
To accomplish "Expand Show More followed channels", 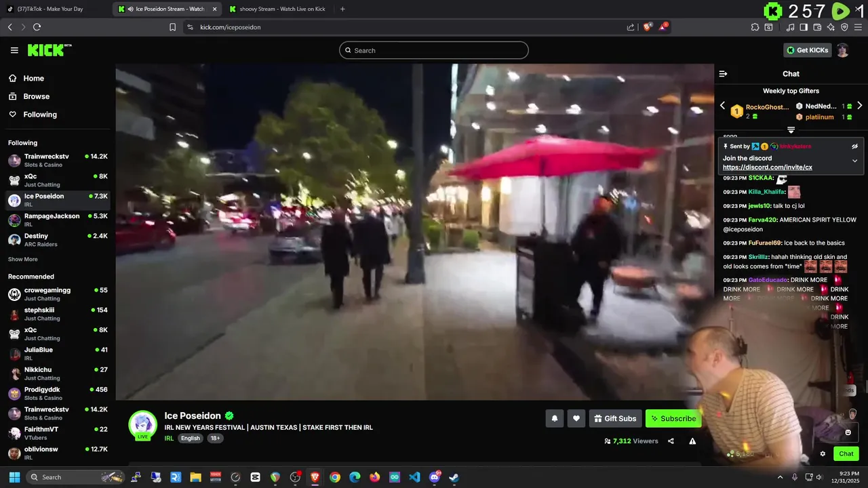I will [23, 260].
